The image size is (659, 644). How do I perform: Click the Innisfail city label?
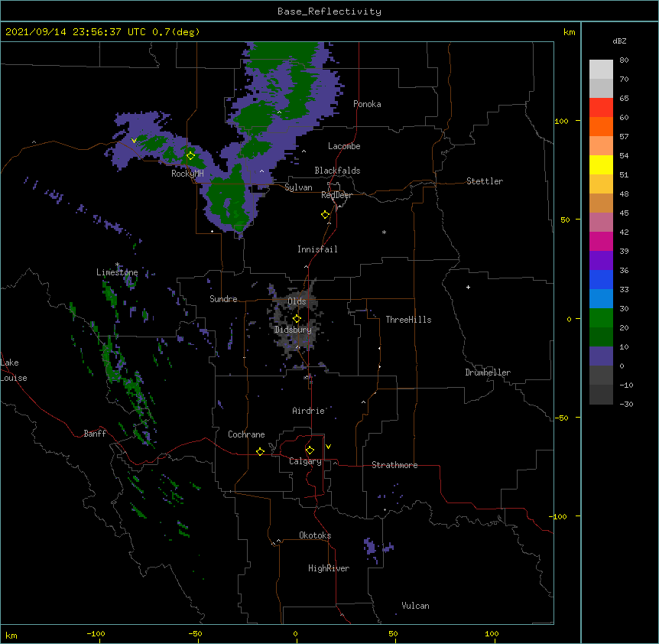point(317,249)
